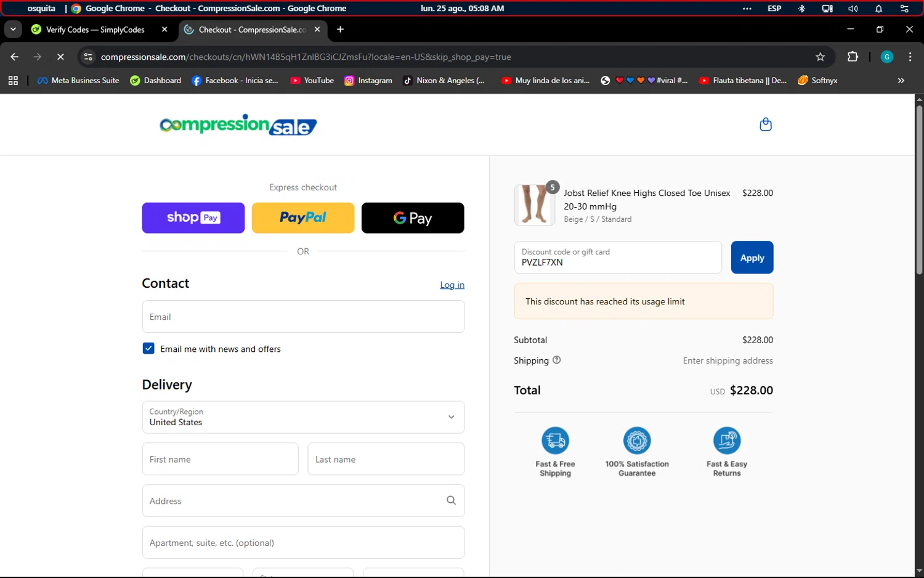Open Muy linda de los ani... bookmark
Image resolution: width=924 pixels, height=578 pixels.
(546, 80)
